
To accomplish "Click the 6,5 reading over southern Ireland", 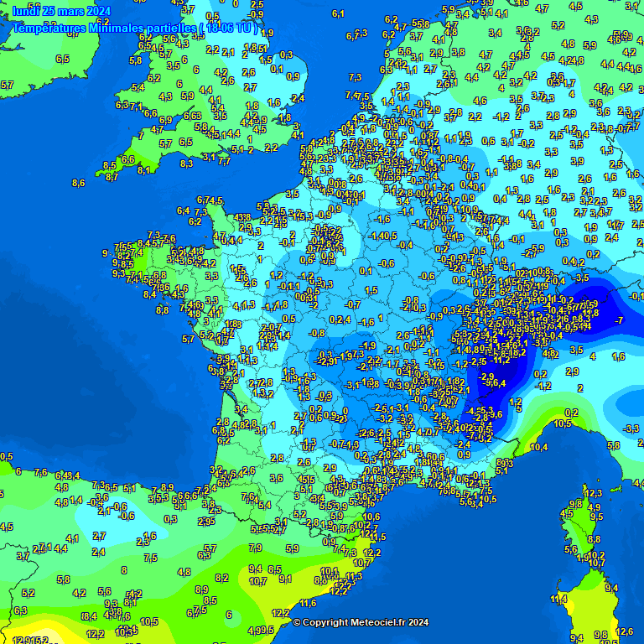I will 62,59.
